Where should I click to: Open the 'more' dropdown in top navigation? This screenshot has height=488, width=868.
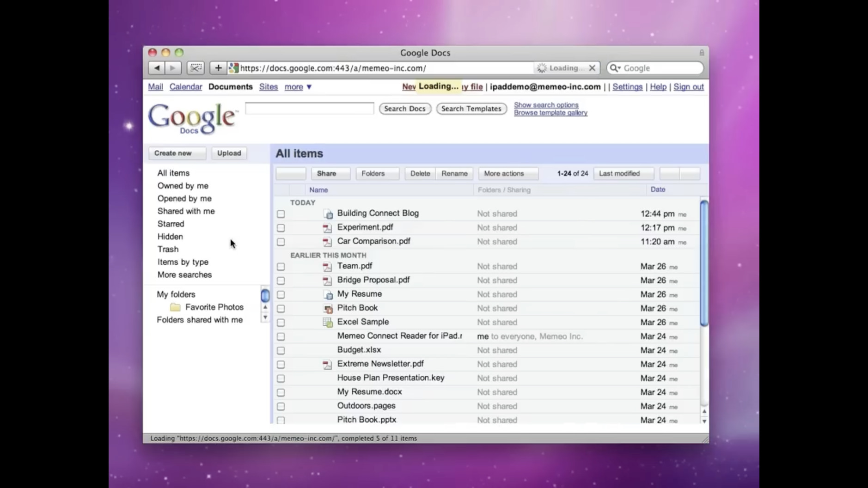[298, 87]
